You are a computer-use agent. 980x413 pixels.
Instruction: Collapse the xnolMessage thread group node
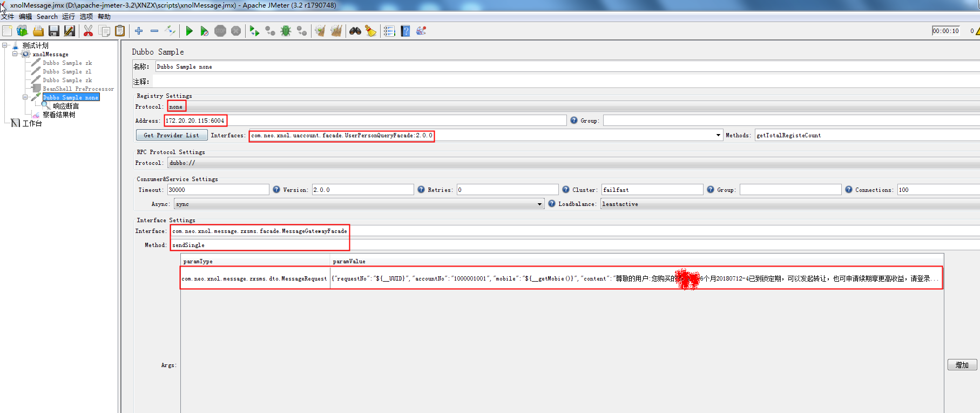click(x=15, y=54)
